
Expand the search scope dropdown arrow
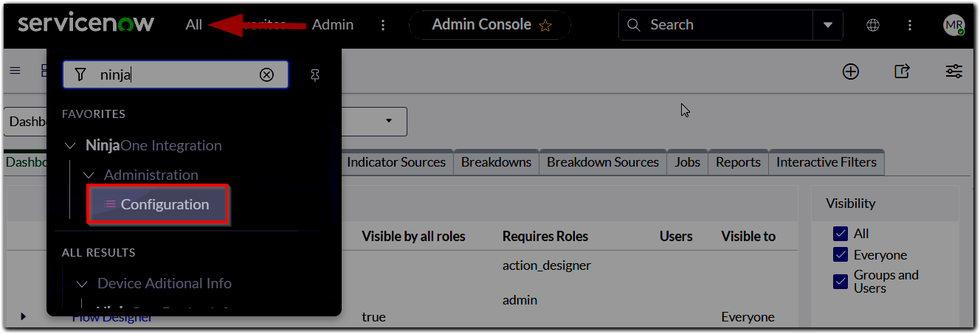[x=827, y=25]
